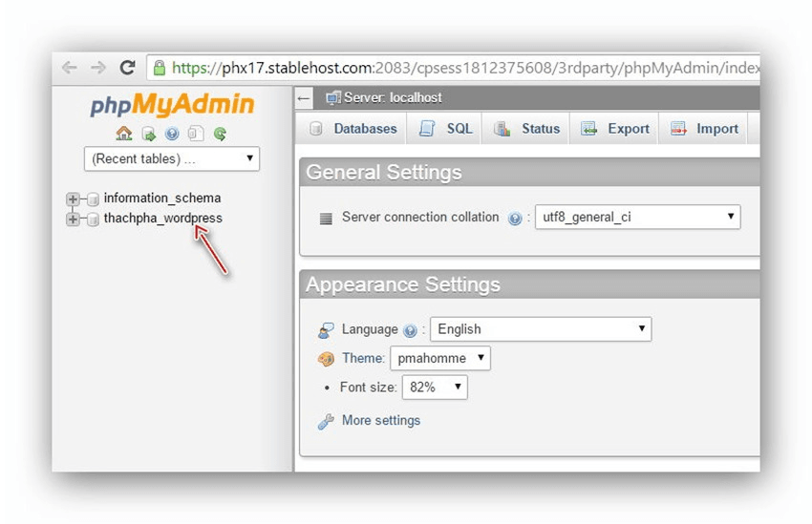Click the log out icon with green arrow
This screenshot has height=524, width=812.
149,134
